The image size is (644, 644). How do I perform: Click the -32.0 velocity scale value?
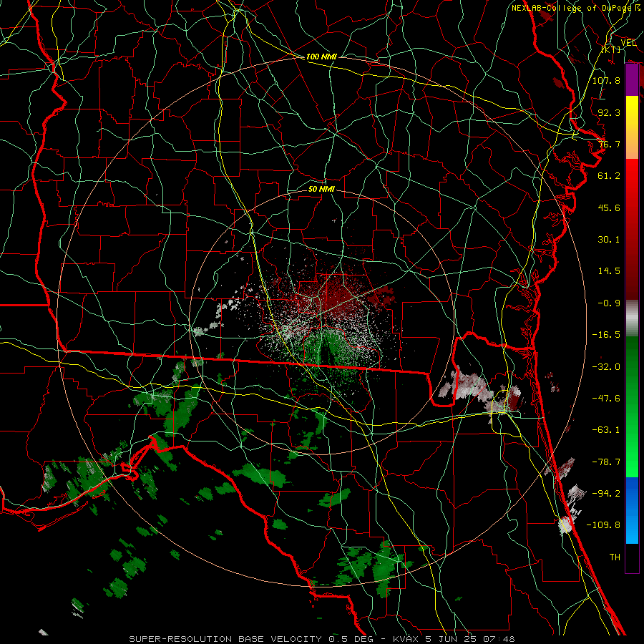tap(606, 367)
